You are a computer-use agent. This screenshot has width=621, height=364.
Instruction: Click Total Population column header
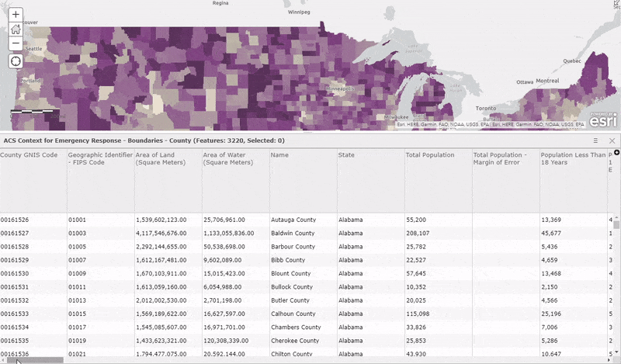tap(430, 155)
